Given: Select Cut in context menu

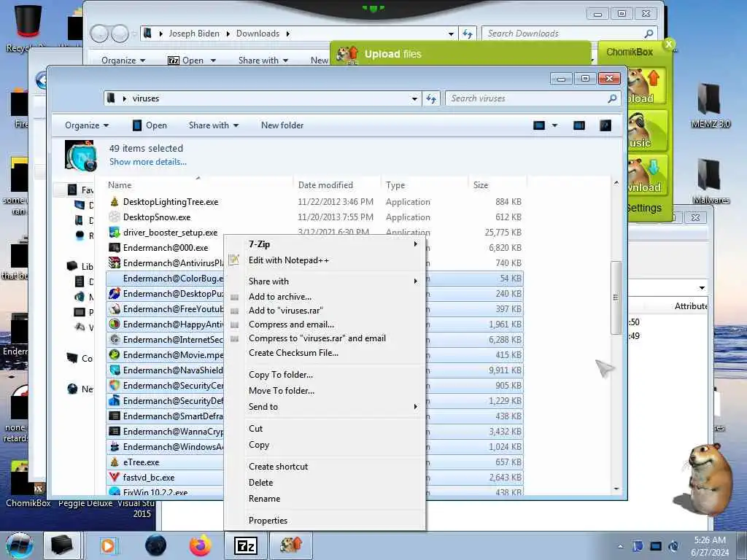Looking at the screenshot, I should [324, 429].
